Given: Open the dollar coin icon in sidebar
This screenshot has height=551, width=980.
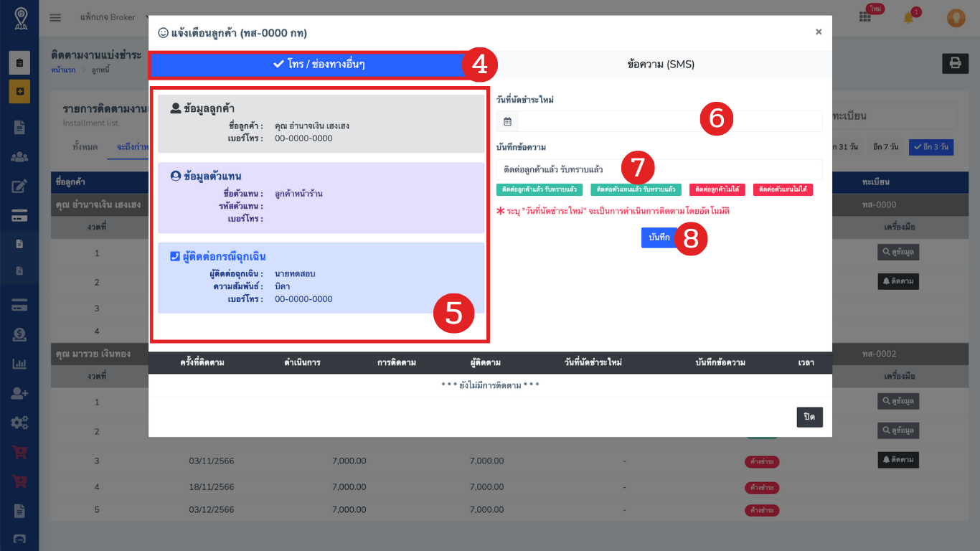Looking at the screenshot, I should click(19, 334).
